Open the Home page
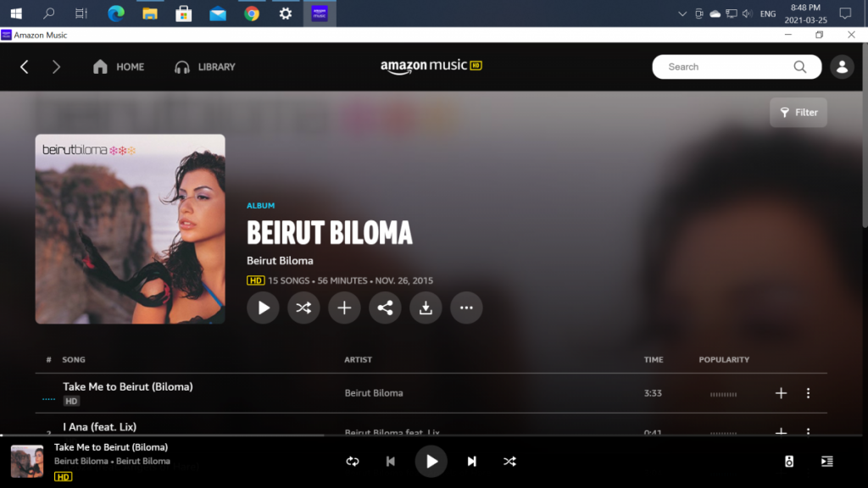This screenshot has height=488, width=868. click(x=119, y=67)
